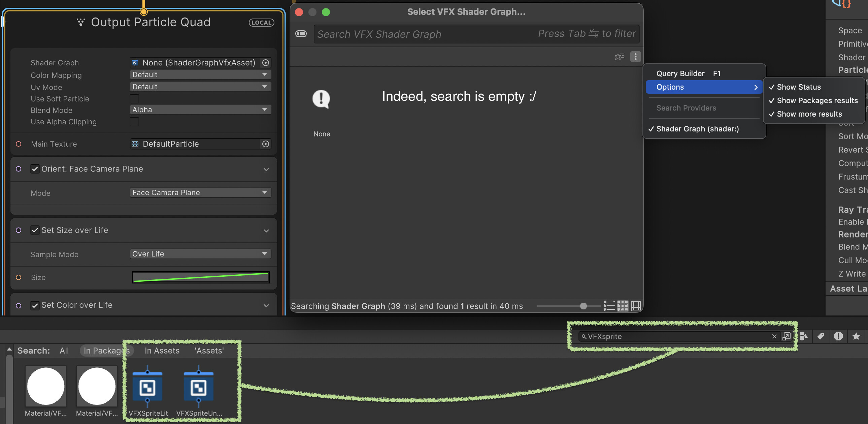Enable Use Alpha Clipping

pyautogui.click(x=134, y=122)
